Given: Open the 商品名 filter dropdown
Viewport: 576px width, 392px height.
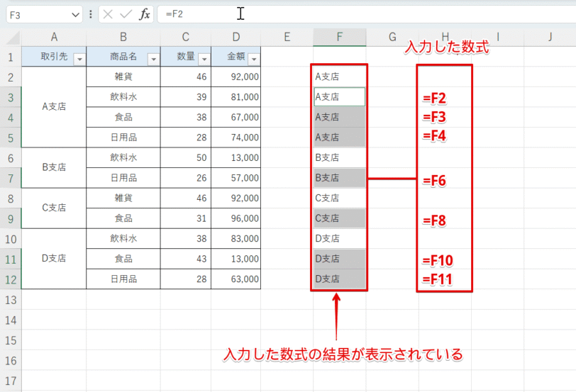Looking at the screenshot, I should [153, 59].
